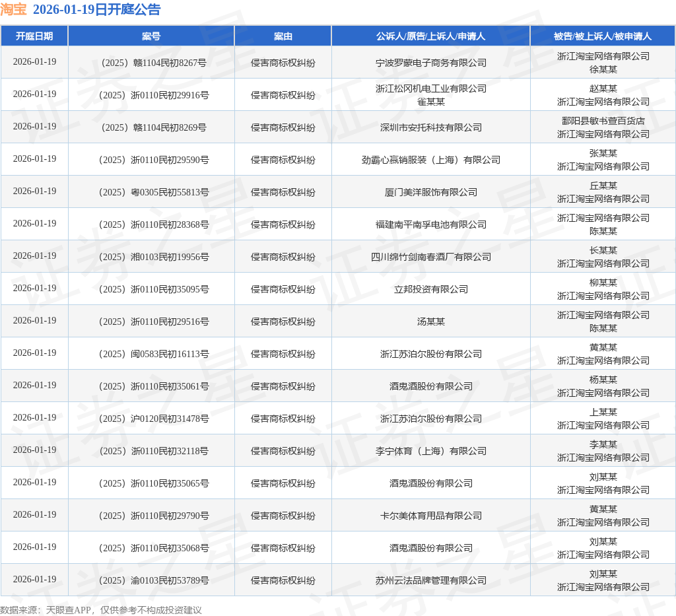676x616 pixels.
Task: Click the 案号 column header
Action: [x=151, y=36]
